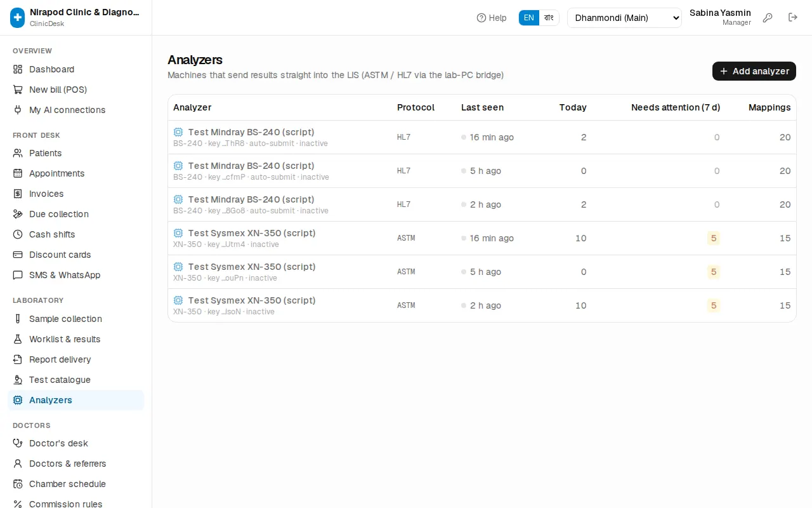Go to Due collection page

76,214
